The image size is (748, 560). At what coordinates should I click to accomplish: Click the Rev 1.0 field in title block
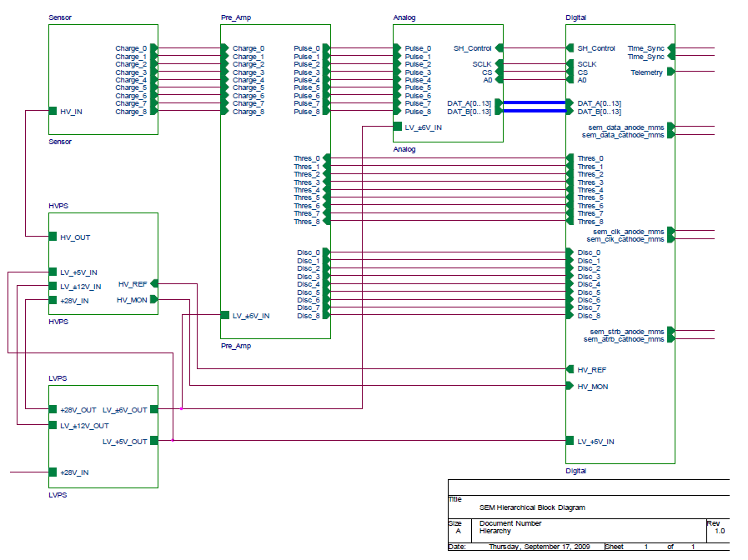pos(719,530)
